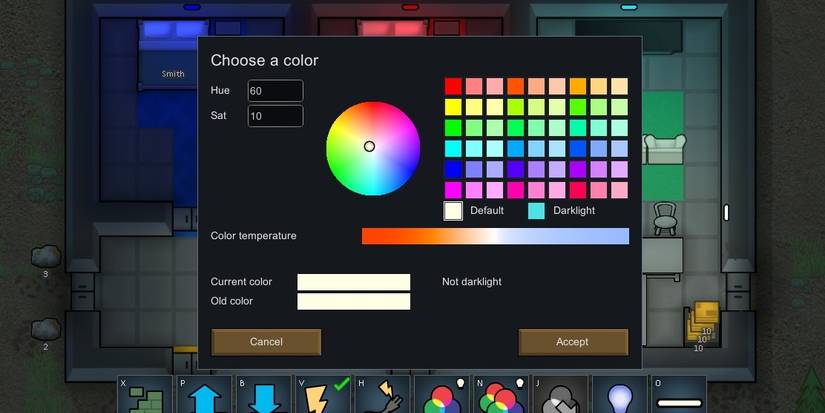Image resolution: width=825 pixels, height=413 pixels.
Task: Pick the pure blue swatch in the palette
Action: (x=453, y=169)
